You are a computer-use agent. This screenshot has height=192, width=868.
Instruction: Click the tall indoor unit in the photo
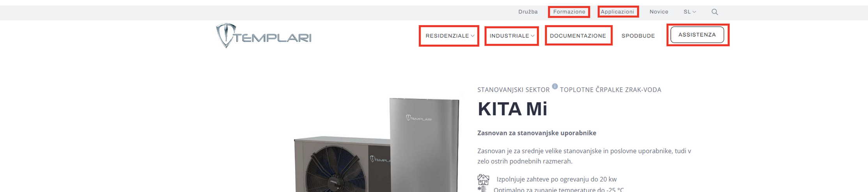(x=425, y=144)
